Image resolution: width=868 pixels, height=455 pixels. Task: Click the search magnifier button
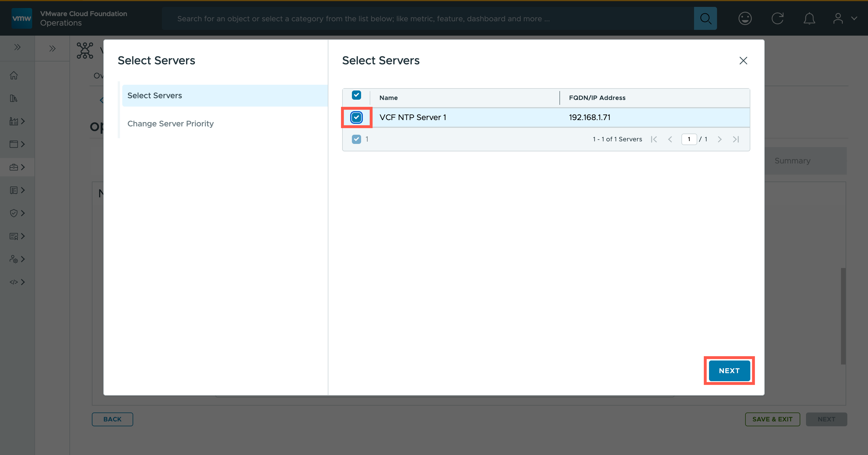pos(705,19)
